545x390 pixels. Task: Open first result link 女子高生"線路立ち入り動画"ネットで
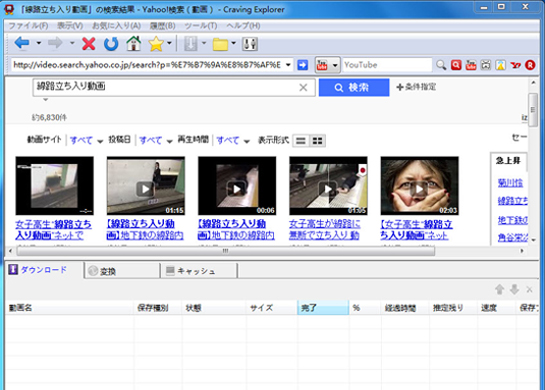[x=53, y=230]
